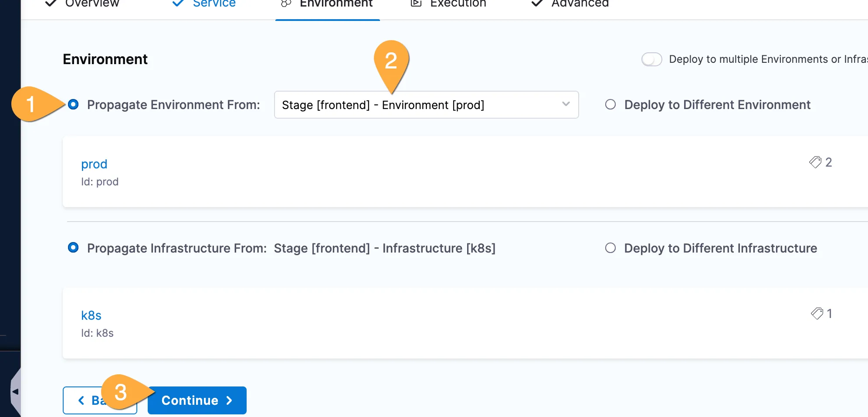Click the tags icon on prod card
Screen dimensions: 868x417
[x=815, y=162]
